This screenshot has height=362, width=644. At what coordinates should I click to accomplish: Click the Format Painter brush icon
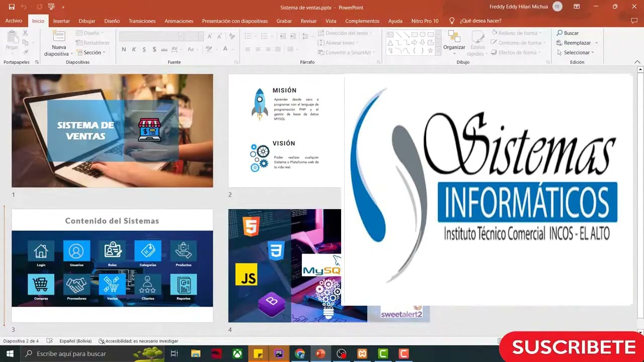click(x=25, y=52)
